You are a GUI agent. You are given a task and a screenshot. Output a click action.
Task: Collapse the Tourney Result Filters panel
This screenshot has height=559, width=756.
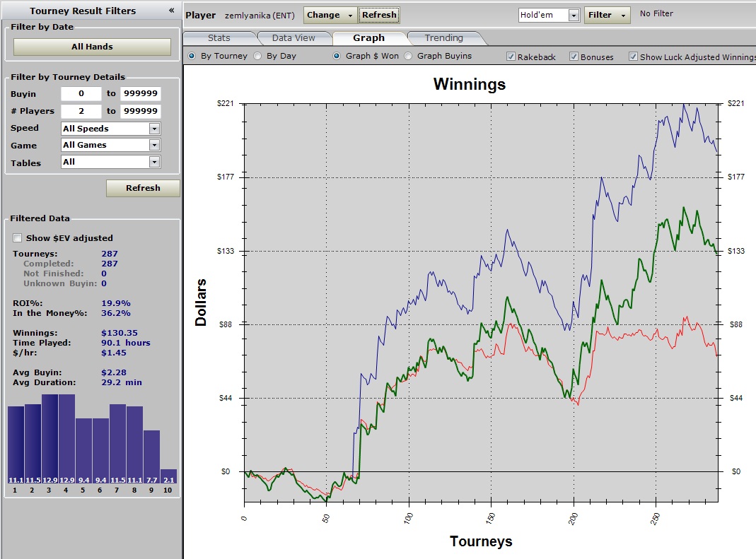pyautogui.click(x=171, y=10)
